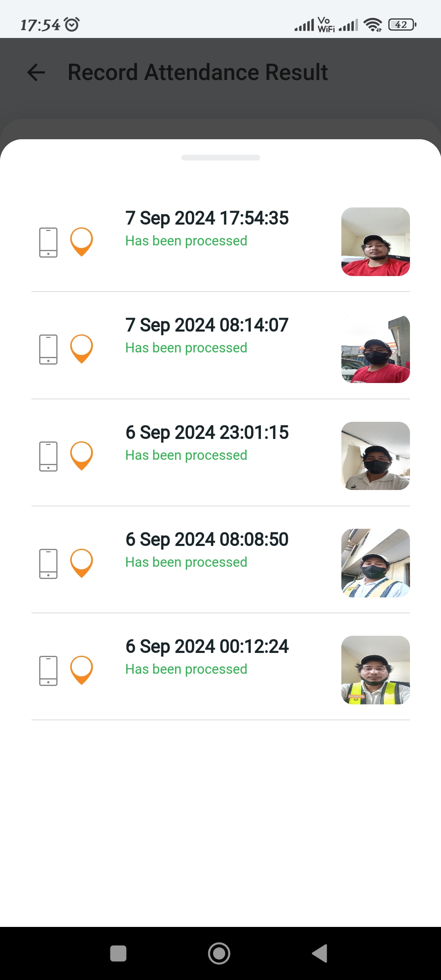Tap phone device icon for 00:12:24 record

coord(48,670)
